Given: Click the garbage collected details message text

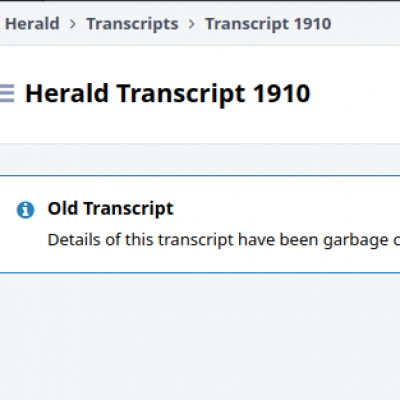Looking at the screenshot, I should [x=224, y=240].
